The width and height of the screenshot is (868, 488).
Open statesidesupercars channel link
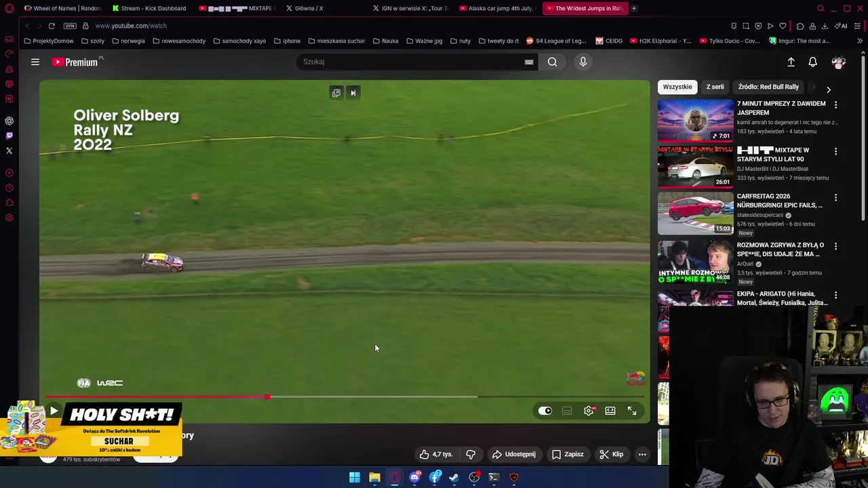click(x=760, y=215)
